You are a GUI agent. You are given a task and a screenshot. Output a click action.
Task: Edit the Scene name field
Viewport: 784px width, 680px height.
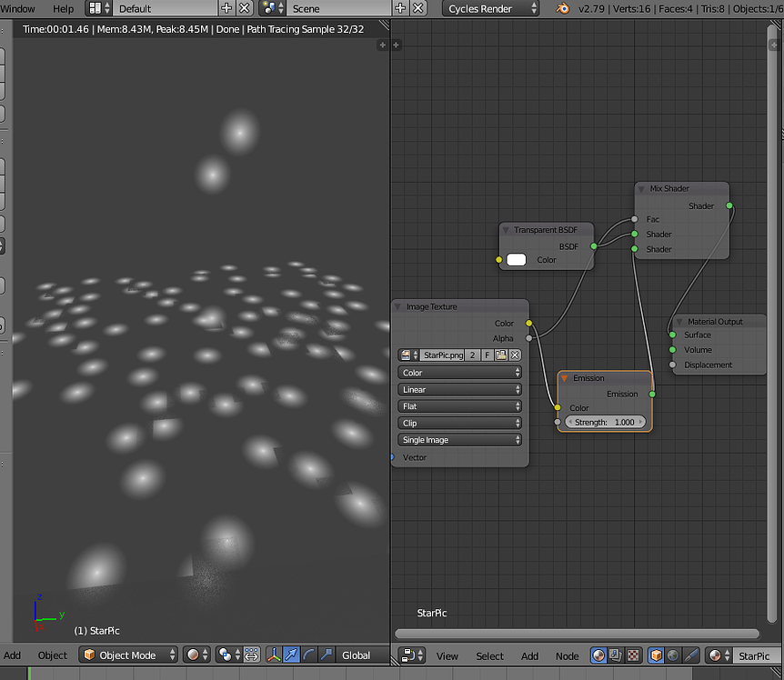click(x=339, y=8)
